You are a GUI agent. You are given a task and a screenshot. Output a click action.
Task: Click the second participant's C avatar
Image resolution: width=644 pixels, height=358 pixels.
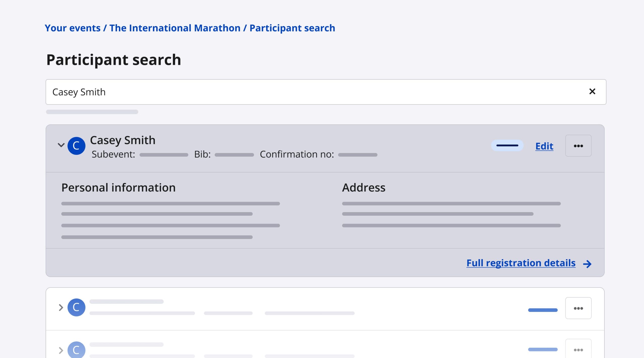(x=76, y=307)
